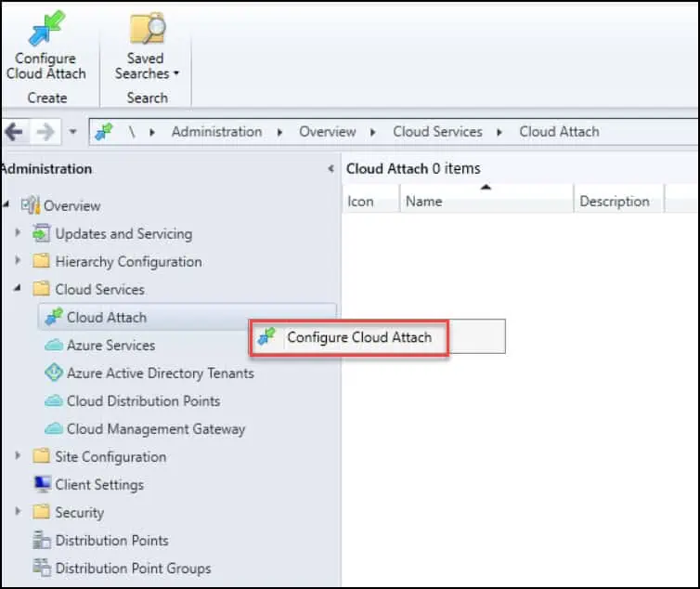The width and height of the screenshot is (700, 589).
Task: Open the Saved Searches ribbon icon
Action: [x=148, y=28]
